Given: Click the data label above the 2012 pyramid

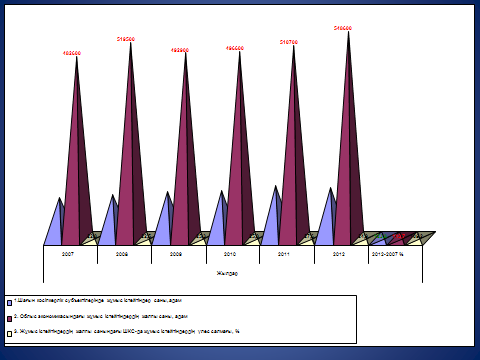Looking at the screenshot, I should (x=343, y=28).
